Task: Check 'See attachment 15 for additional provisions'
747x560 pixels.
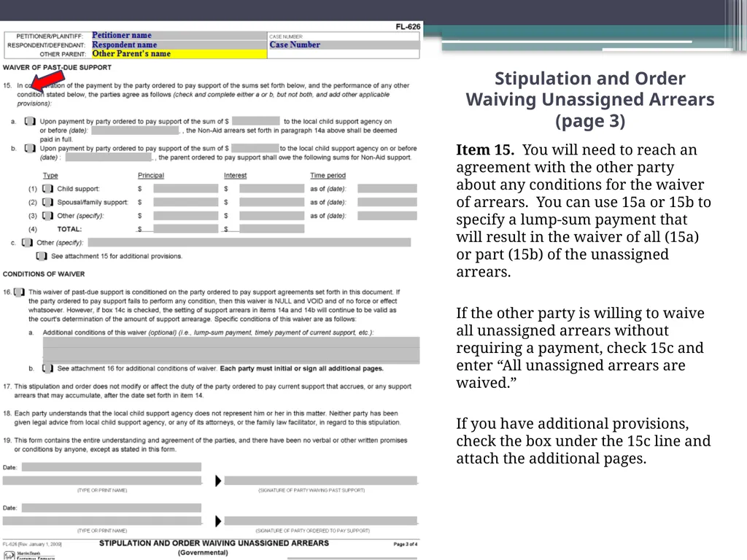Action: [x=42, y=256]
